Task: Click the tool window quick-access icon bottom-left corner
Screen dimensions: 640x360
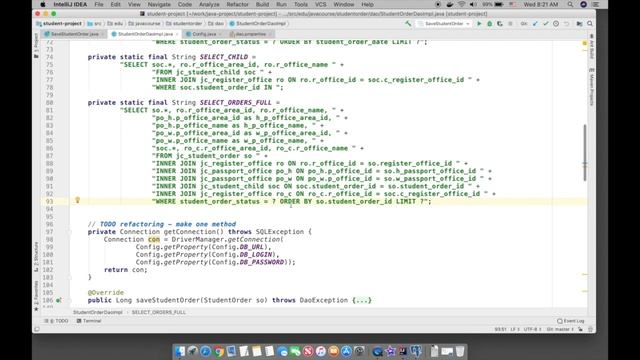Action: [x=37, y=329]
